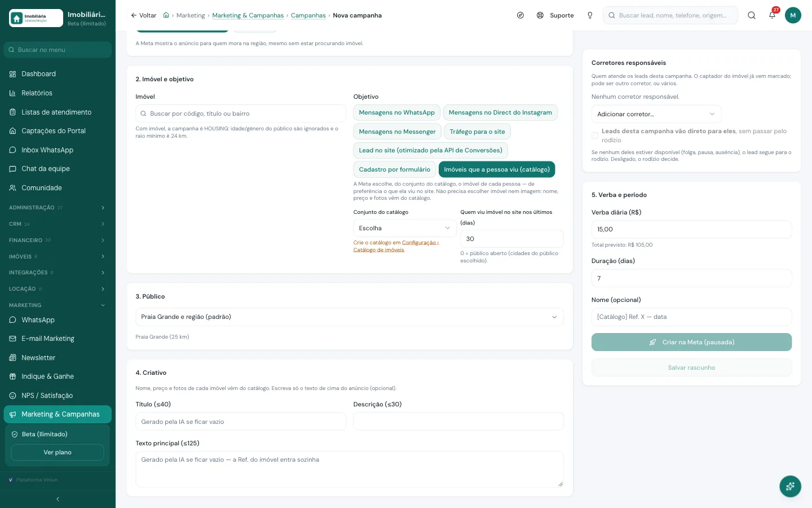This screenshot has height=508, width=812.
Task: Open Configuração Catálogo de imóveis link
Action: coord(396,246)
